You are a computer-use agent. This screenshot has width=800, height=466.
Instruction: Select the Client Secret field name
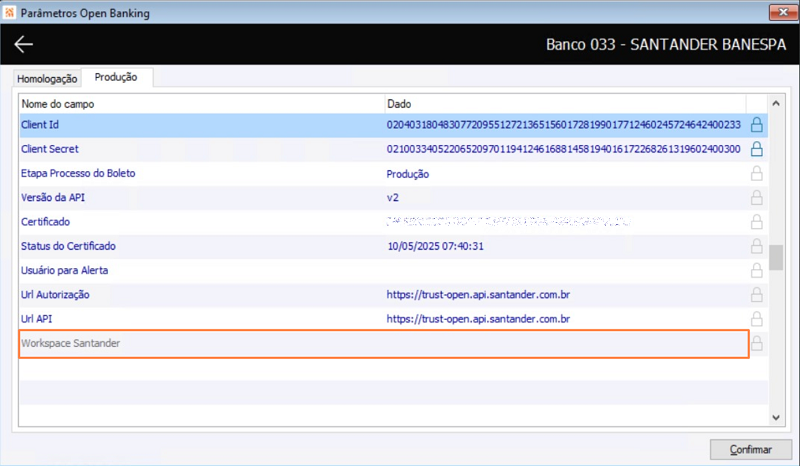(x=50, y=149)
